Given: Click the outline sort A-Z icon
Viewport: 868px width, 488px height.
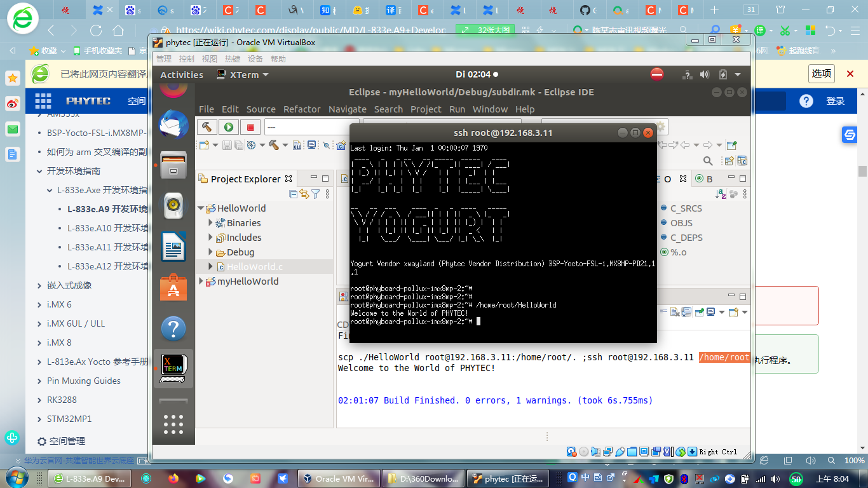Looking at the screenshot, I should [x=721, y=194].
